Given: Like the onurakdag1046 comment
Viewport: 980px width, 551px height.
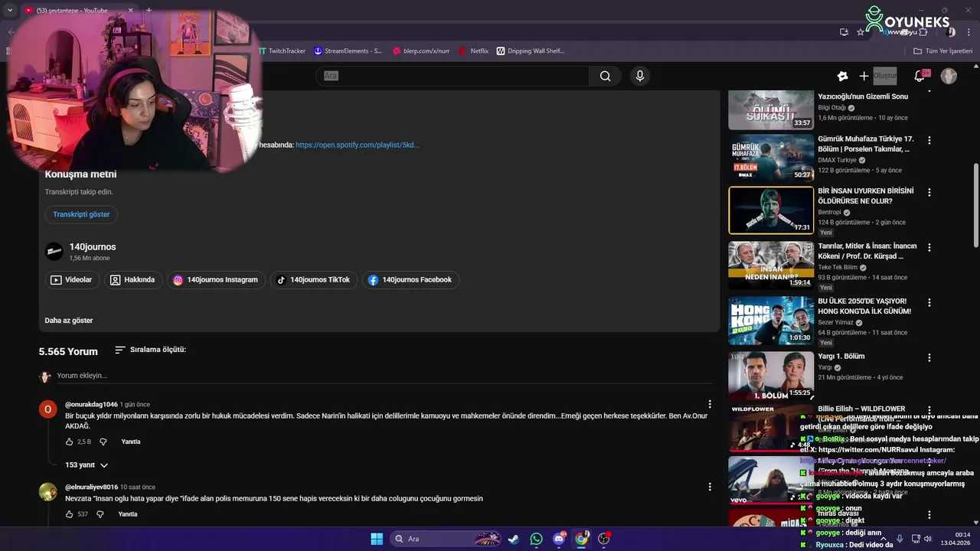Looking at the screenshot, I should coord(69,442).
